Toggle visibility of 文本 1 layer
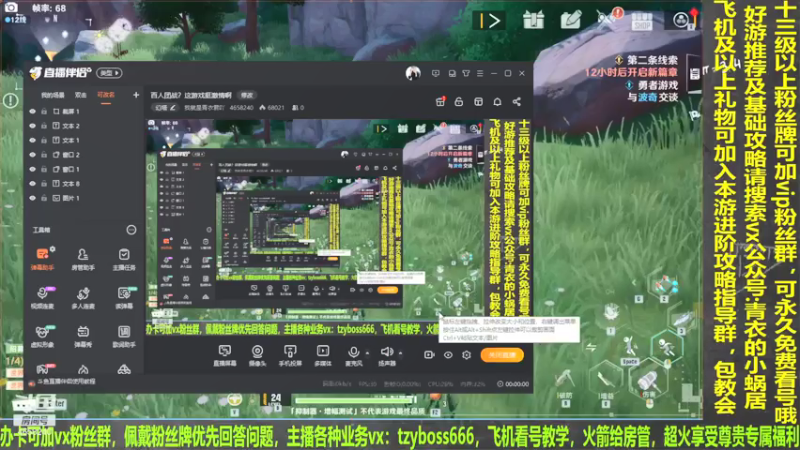The width and height of the screenshot is (800, 450). (33, 140)
